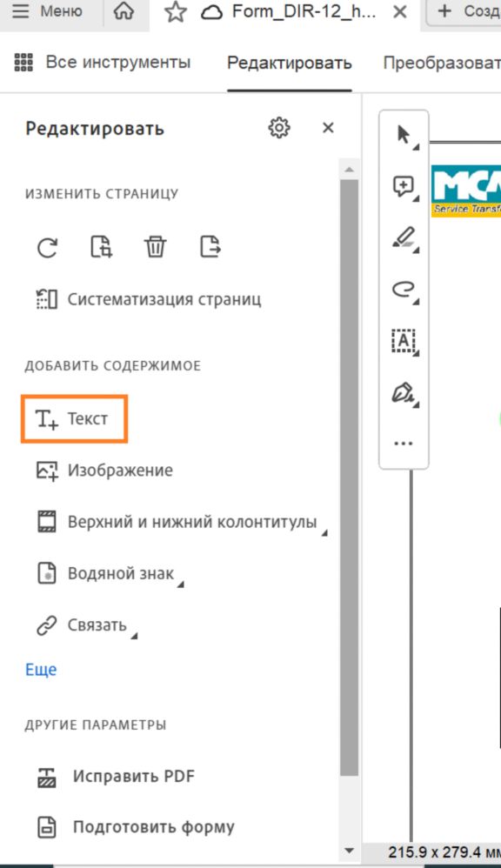Insert an image via Изображение
The height and width of the screenshot is (868, 501).
click(x=104, y=471)
